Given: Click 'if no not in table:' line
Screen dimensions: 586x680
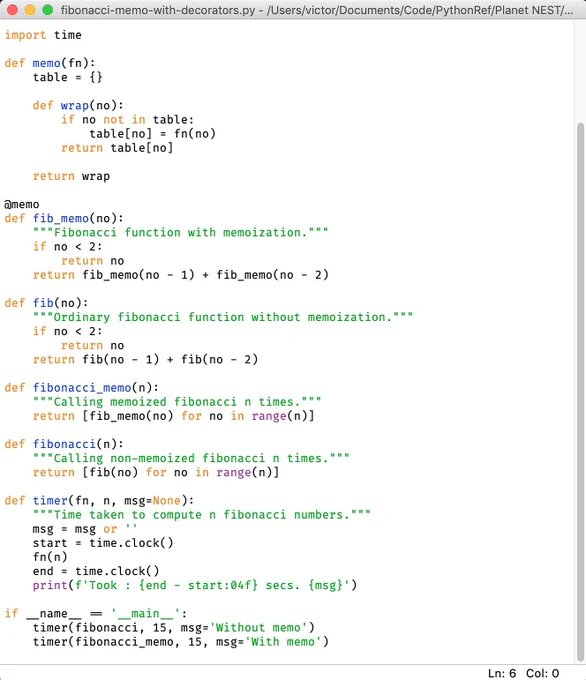Looking at the screenshot, I should point(128,120).
